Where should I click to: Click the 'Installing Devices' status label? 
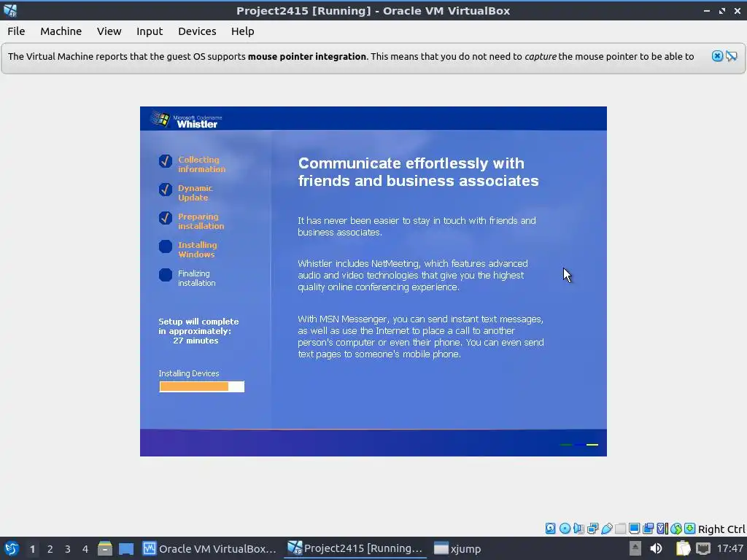click(x=189, y=373)
